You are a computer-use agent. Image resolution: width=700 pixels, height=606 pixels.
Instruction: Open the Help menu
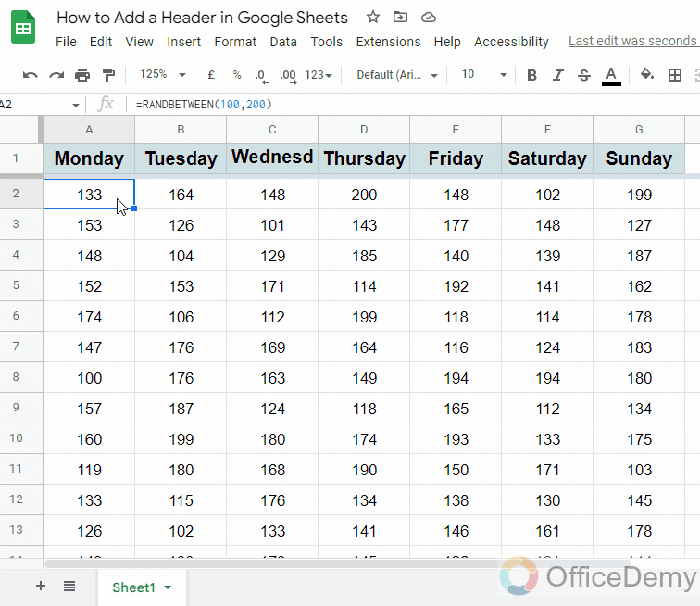pos(447,42)
